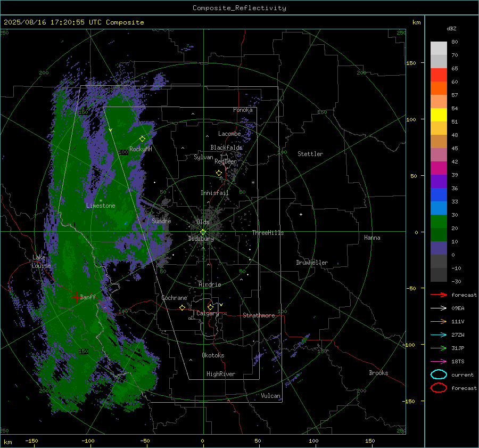Click the red forecast ellipse in legend
The width and height of the screenshot is (479, 448).
point(439,388)
